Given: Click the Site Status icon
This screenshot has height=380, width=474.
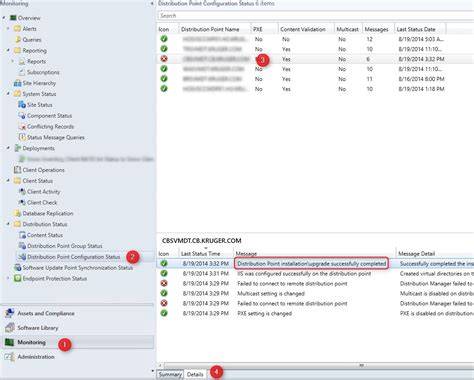Looking at the screenshot, I should pos(22,105).
